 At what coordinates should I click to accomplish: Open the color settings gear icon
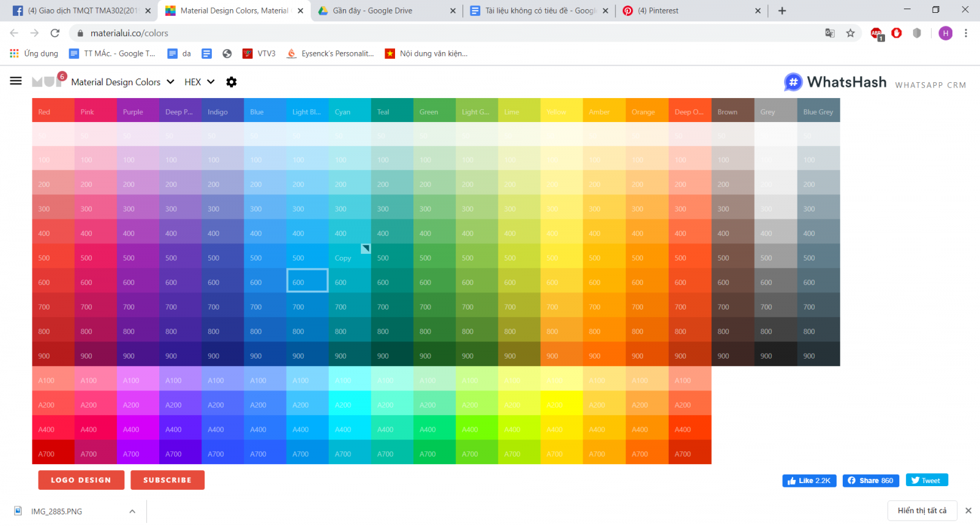point(232,82)
